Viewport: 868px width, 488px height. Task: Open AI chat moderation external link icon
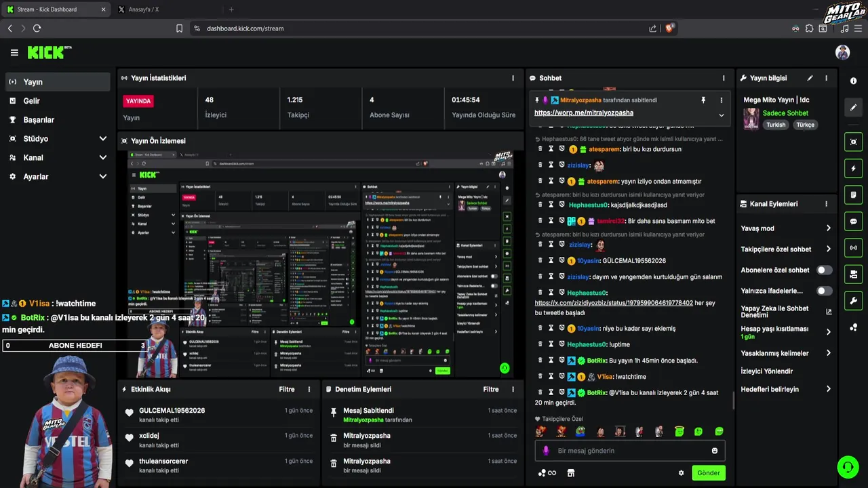tap(829, 312)
